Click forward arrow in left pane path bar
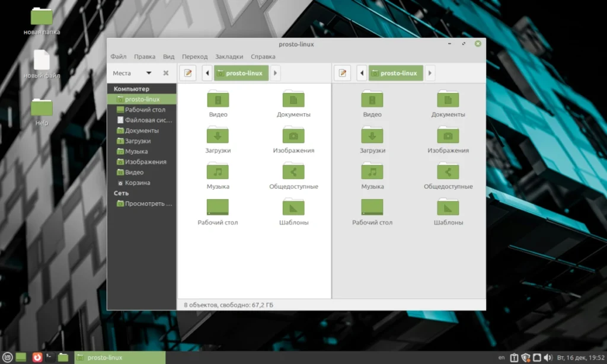The width and height of the screenshot is (607, 364). pos(275,73)
